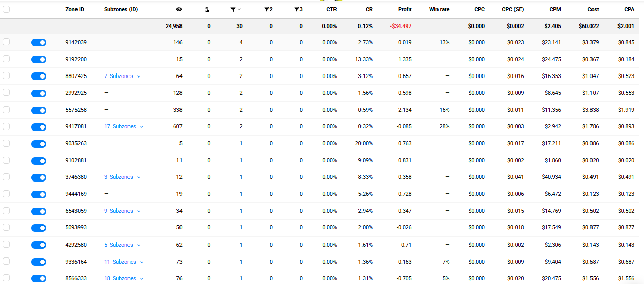Image resolution: width=644 pixels, height=284 pixels.
Task: Expand 7 Subzones for zone 8807425
Action: click(122, 76)
